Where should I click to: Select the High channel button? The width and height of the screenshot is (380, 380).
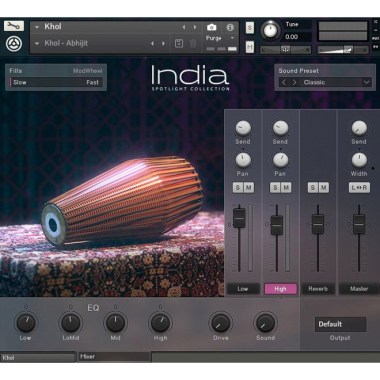280,289
